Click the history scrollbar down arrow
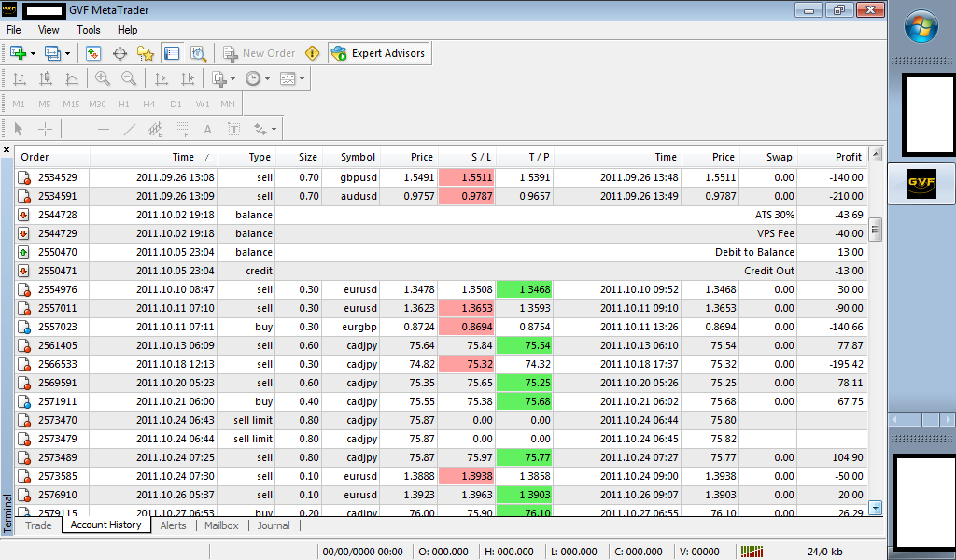Screen dimensions: 956x560 (x=876, y=508)
